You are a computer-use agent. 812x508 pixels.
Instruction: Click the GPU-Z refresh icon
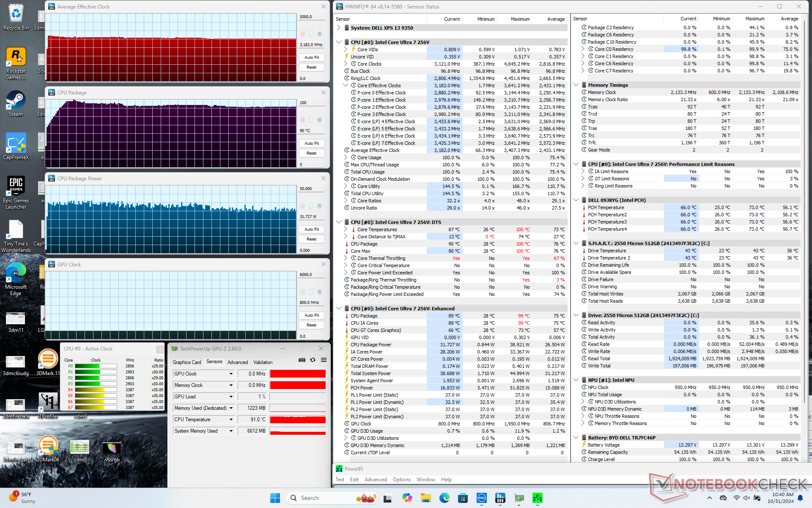pyautogui.click(x=313, y=360)
